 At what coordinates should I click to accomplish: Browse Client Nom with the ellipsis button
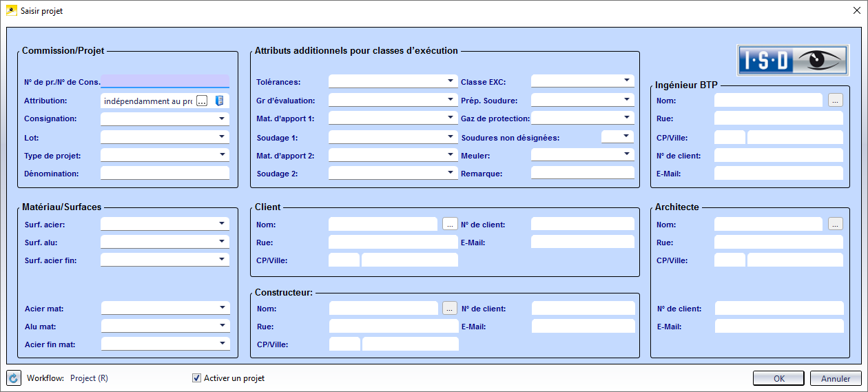(450, 224)
